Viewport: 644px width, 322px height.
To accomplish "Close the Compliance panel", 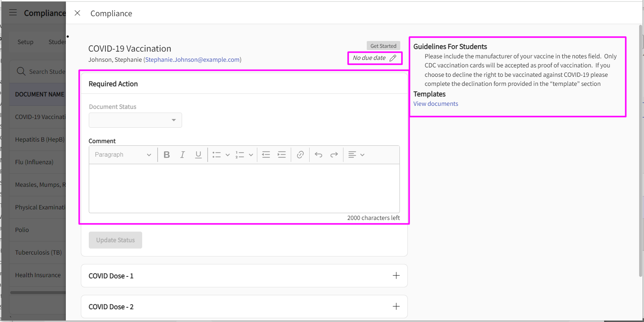I will point(77,13).
